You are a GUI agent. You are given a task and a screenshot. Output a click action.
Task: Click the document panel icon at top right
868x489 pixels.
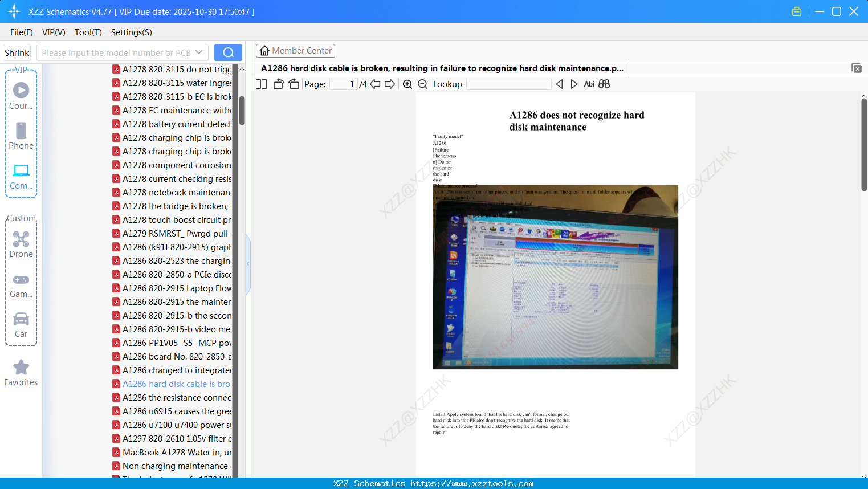(x=856, y=68)
